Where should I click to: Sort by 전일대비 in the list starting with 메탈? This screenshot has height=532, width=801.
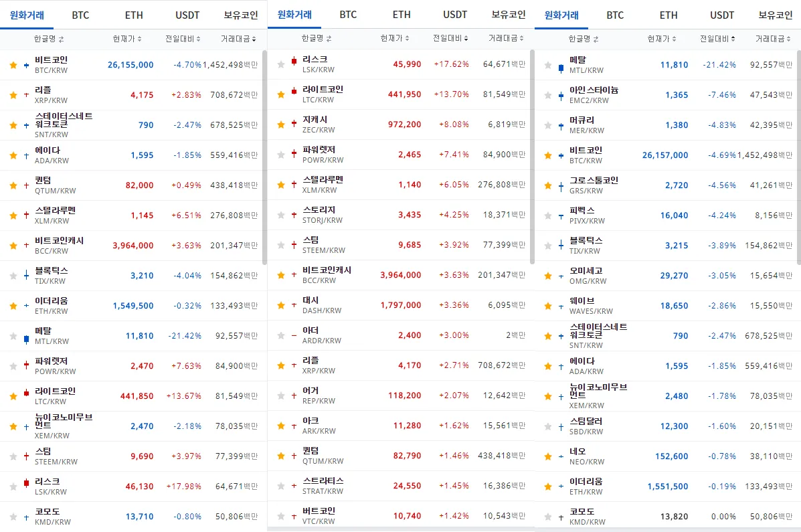point(717,39)
